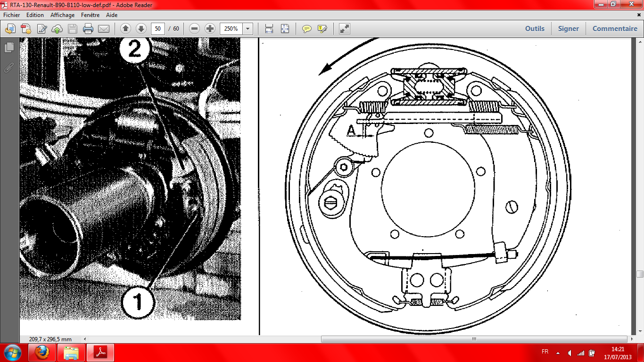The image size is (644, 362).
Task: Show page thumbnails panel in sidebar
Action: click(x=8, y=47)
